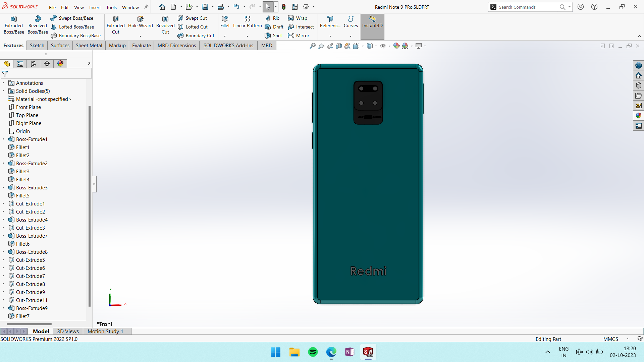Switch to the Sketch tab
Image resolution: width=644 pixels, height=362 pixels.
click(x=37, y=46)
